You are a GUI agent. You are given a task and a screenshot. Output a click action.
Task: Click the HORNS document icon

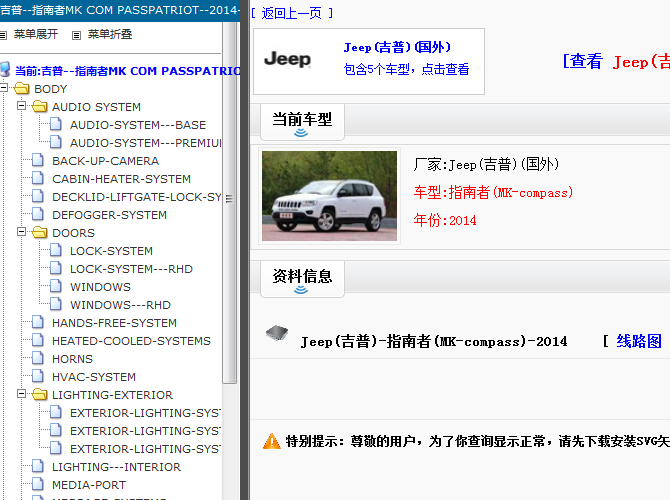pos(38,358)
